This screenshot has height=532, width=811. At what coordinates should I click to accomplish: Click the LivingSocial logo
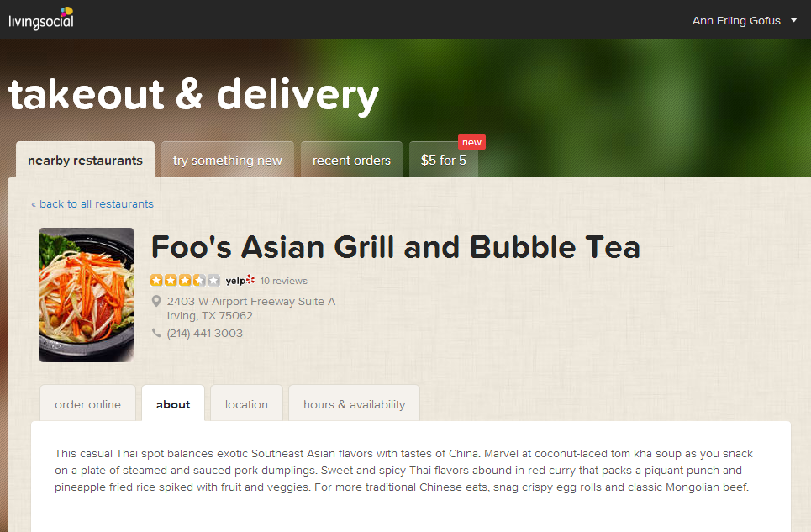(x=41, y=18)
